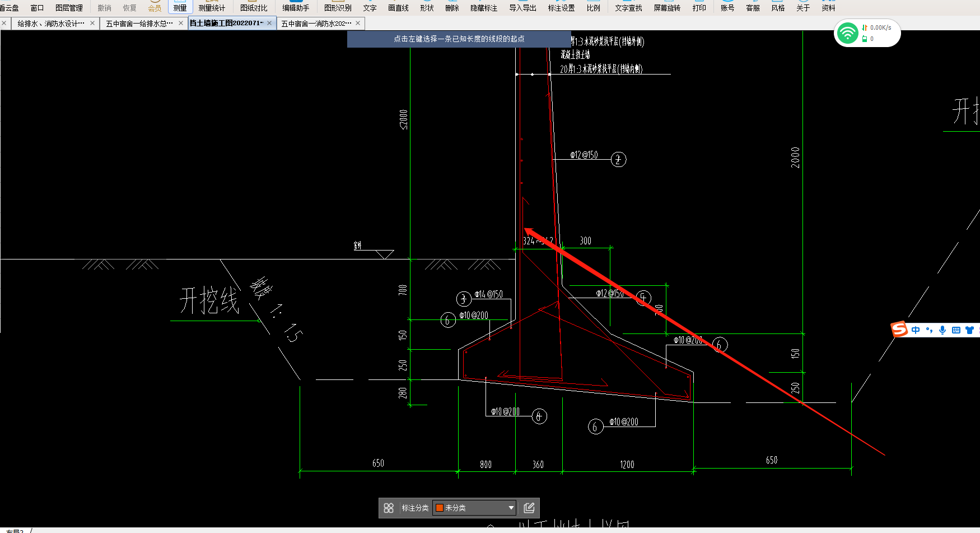Close the 给排水、消防水设计 tab

pos(92,23)
